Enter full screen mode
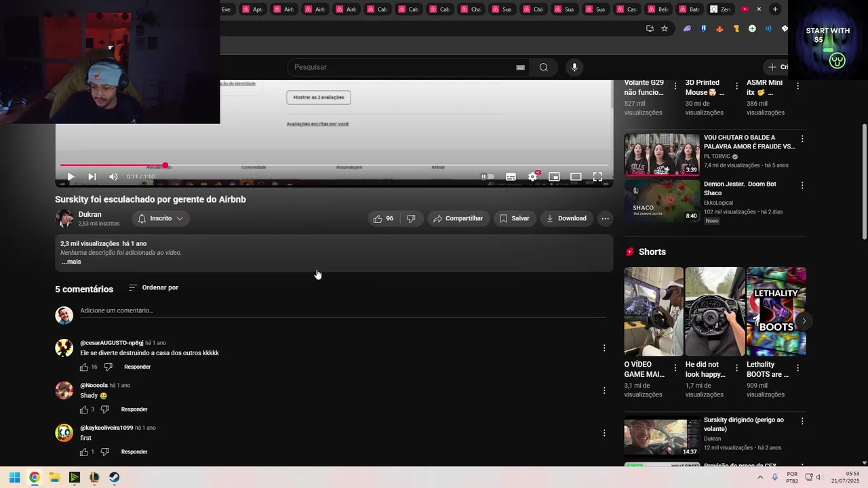Viewport: 868px width, 488px height. pos(597,177)
